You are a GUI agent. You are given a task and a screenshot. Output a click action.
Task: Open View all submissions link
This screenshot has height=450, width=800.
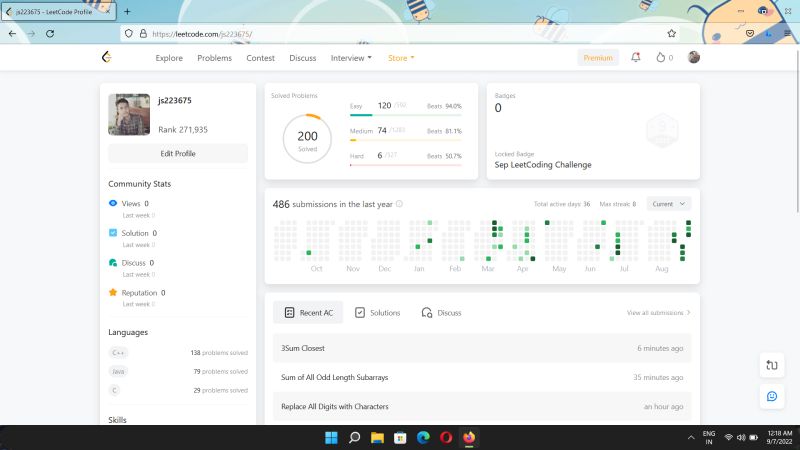tap(658, 312)
